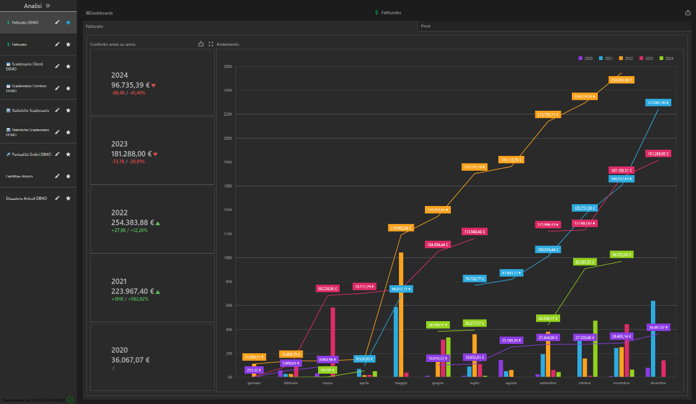This screenshot has width=696, height=404.
Task: Export the Confronto anno su anno panel
Action: pos(201,44)
